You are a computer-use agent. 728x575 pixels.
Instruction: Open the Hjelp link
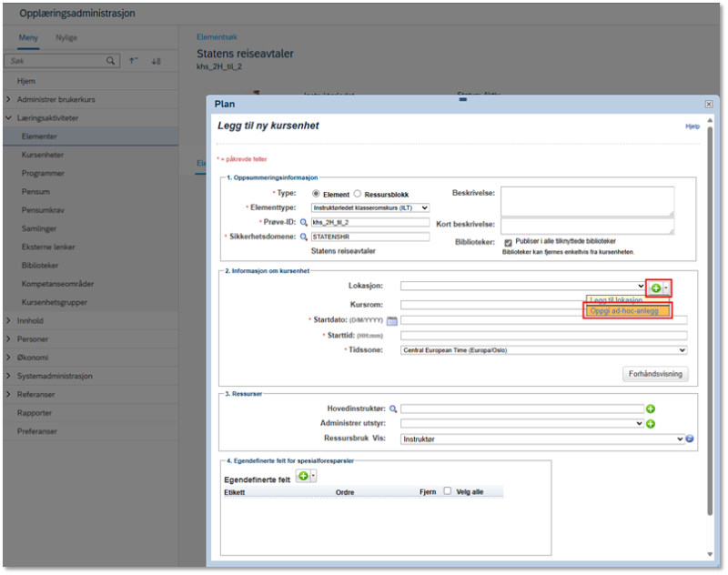[693, 126]
